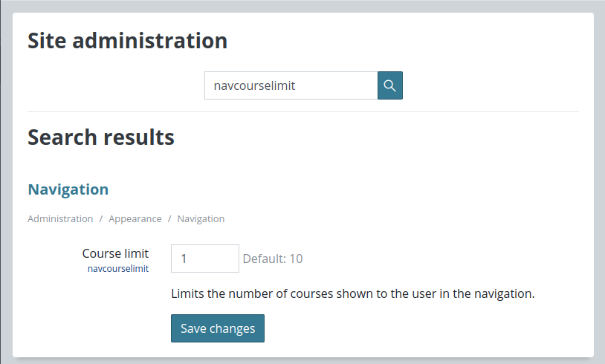Click the magnifying glass search button
This screenshot has height=364, width=605.
[x=389, y=85]
